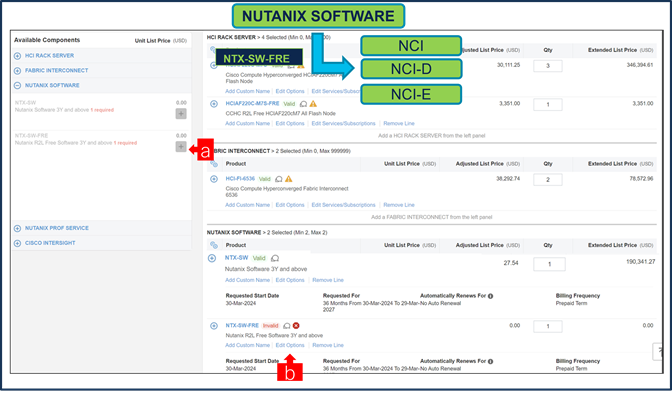This screenshot has height=395, width=672.
Task: Expand the HCIAF220C-M7S-FRE line item
Action: [x=214, y=104]
